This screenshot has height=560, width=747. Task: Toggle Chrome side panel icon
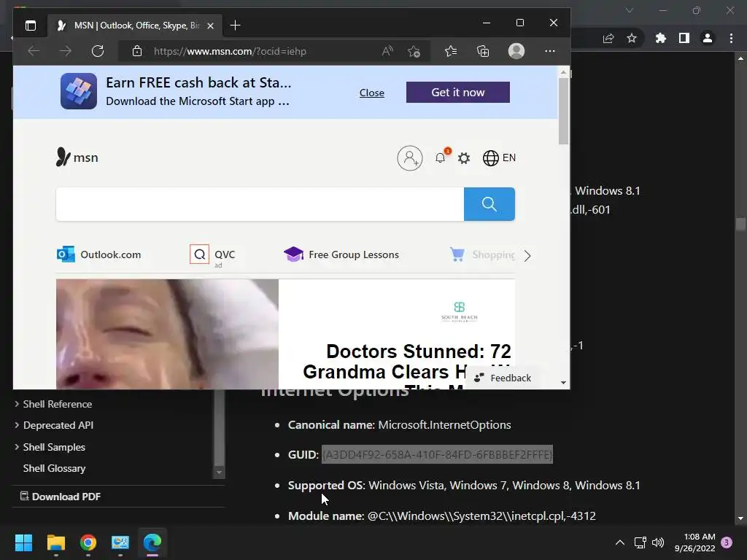[x=684, y=38]
